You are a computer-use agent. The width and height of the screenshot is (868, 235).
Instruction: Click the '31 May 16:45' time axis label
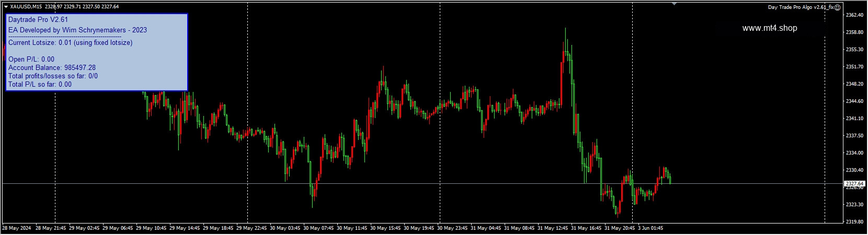click(586, 229)
